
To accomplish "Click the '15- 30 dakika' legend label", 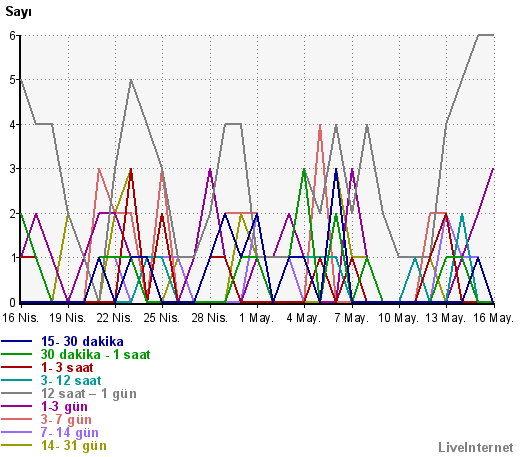I will pos(82,342).
